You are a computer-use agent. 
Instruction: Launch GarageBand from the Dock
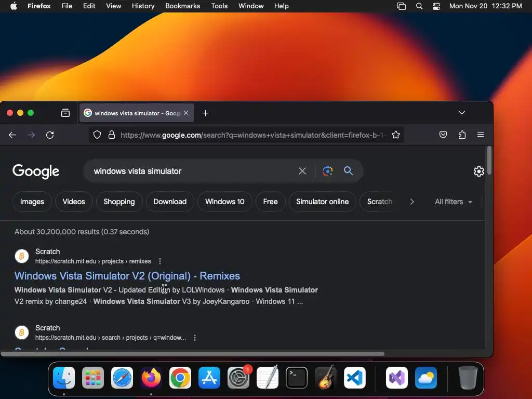click(325, 378)
